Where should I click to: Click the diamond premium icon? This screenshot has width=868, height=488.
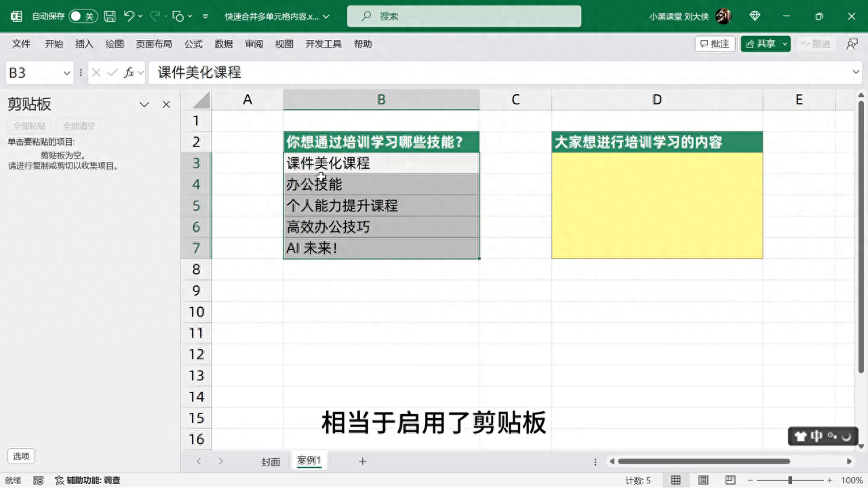(755, 16)
